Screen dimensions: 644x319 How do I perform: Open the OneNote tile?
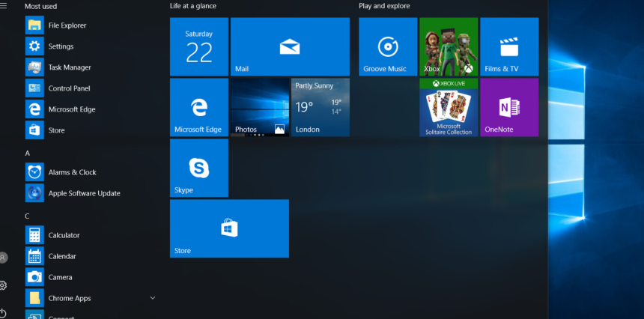click(509, 107)
